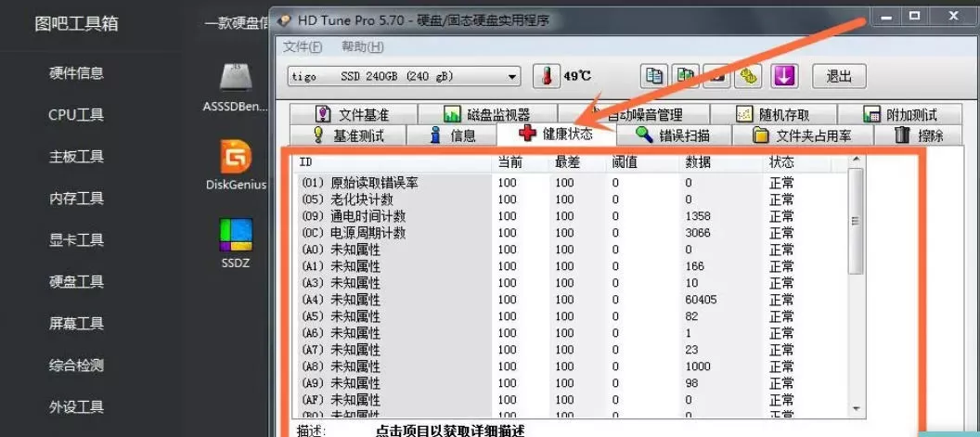
Task: Click the data value 3066
Action: click(698, 233)
